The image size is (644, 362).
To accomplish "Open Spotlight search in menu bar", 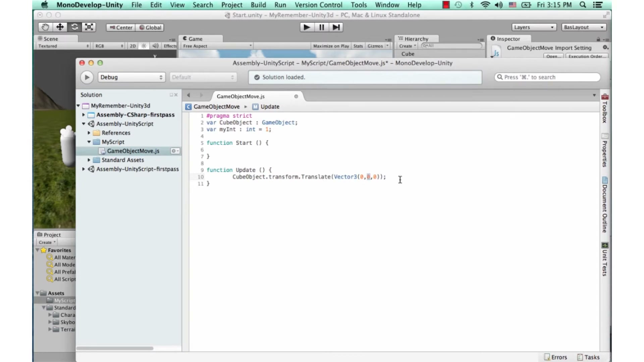I will (x=583, y=5).
